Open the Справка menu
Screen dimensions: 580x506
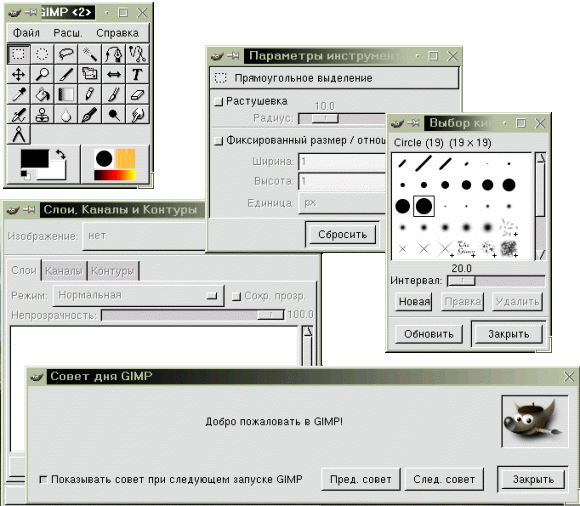point(118,33)
